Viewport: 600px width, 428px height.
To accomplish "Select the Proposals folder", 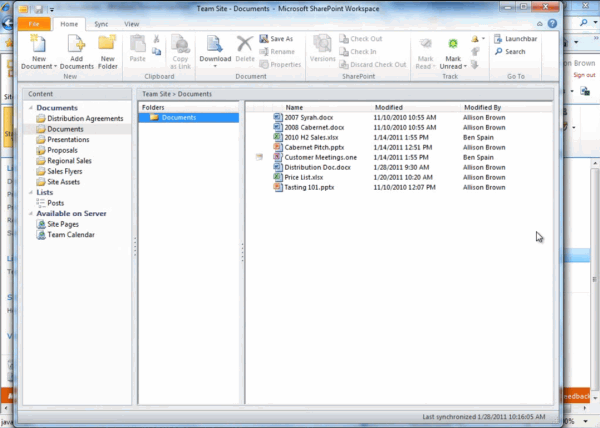I will 57,150.
